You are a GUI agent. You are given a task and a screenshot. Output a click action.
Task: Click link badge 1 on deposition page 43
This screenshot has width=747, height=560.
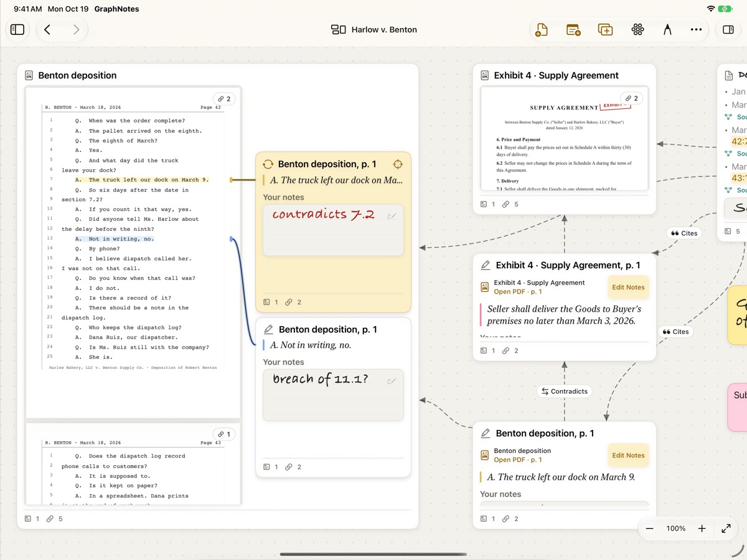click(x=225, y=434)
